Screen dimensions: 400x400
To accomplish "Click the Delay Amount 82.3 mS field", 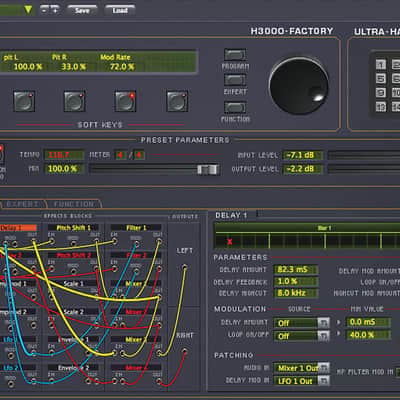I will 296,269.
